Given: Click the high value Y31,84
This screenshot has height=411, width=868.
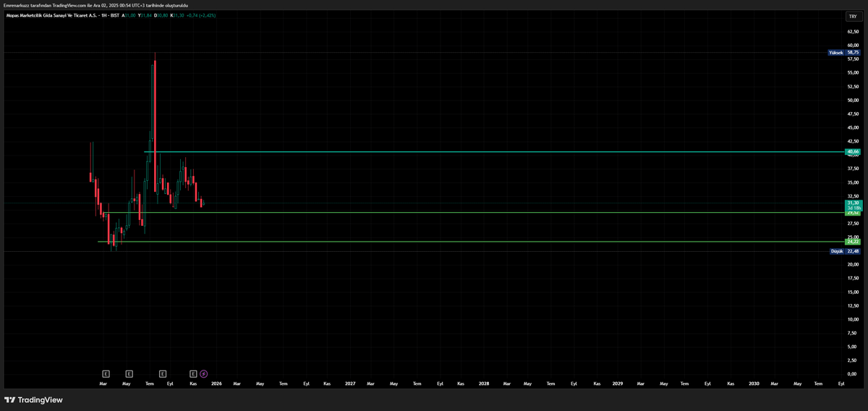Looking at the screenshot, I should [145, 14].
